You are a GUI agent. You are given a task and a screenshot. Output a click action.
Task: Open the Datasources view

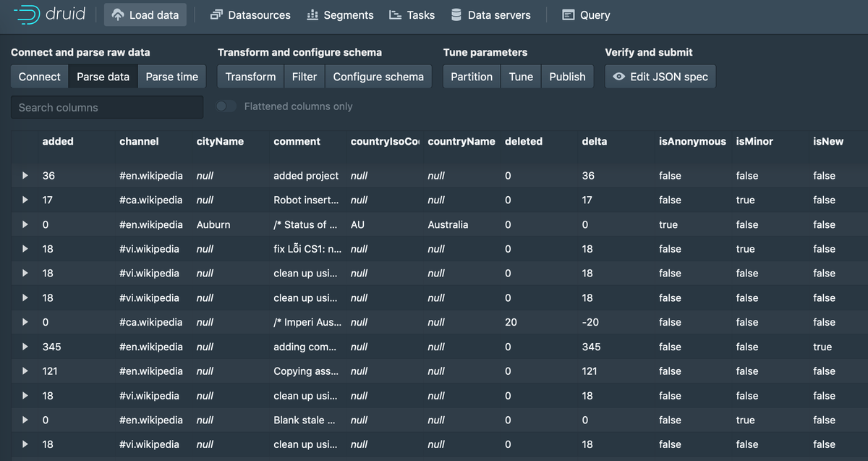pos(250,15)
